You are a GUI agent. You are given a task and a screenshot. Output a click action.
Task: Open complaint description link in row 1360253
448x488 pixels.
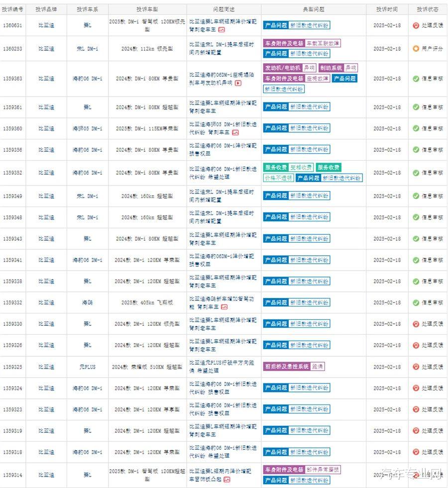pos(222,49)
